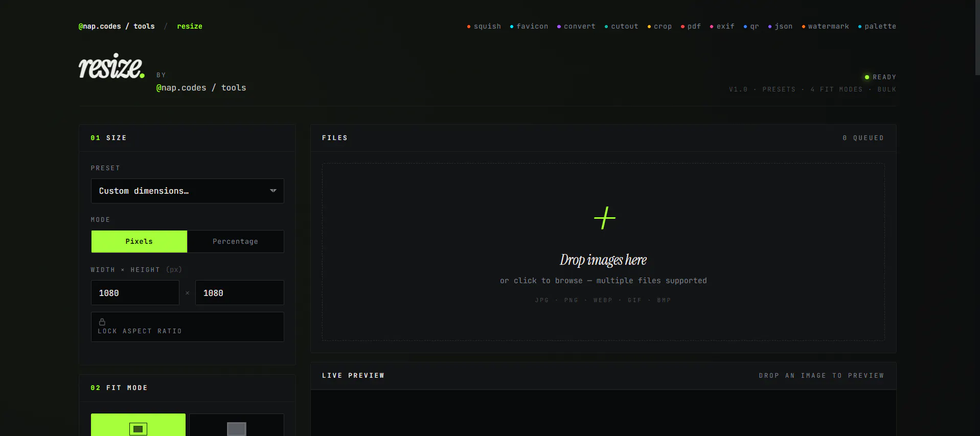Image resolution: width=980 pixels, height=436 pixels.
Task: Click the resize breadcrumb item
Action: (190, 26)
